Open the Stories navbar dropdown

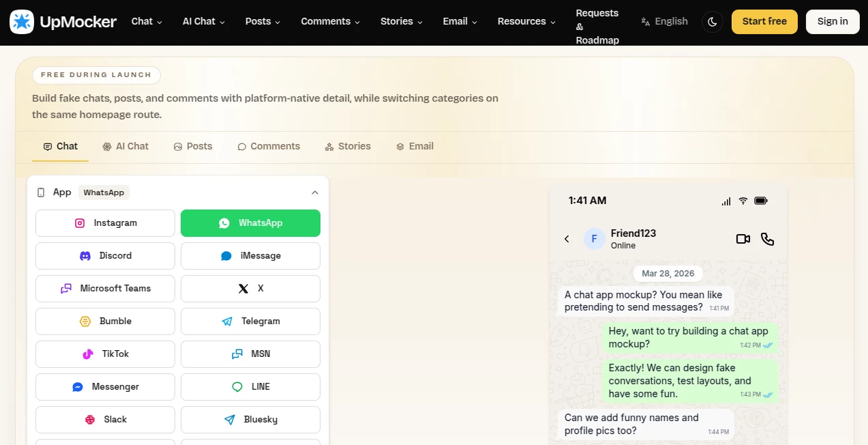[x=402, y=22]
